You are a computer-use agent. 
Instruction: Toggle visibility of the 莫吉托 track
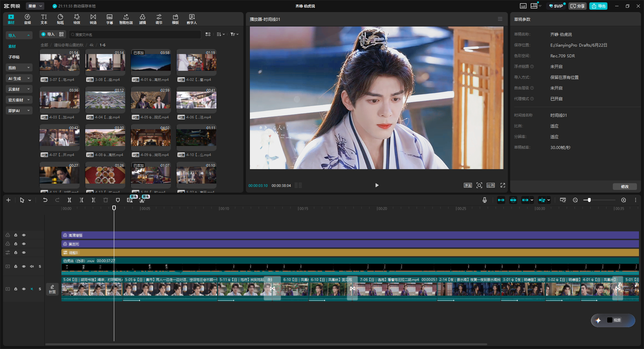coord(24,244)
